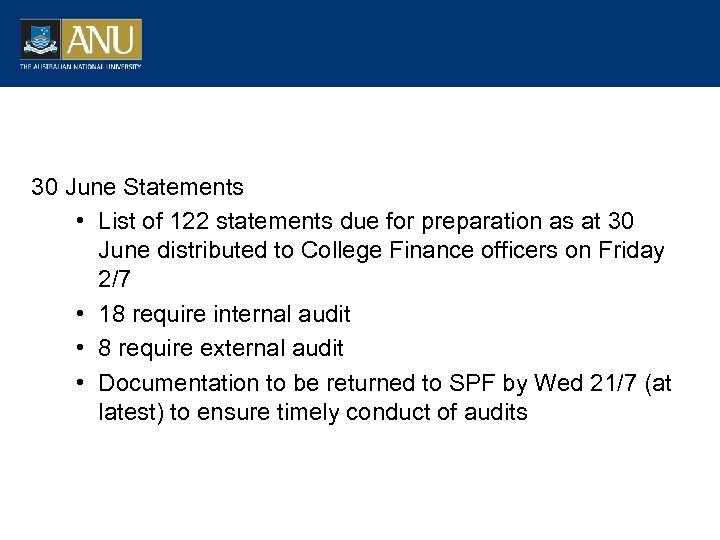Select the '18 require internal audit' line

[224, 315]
